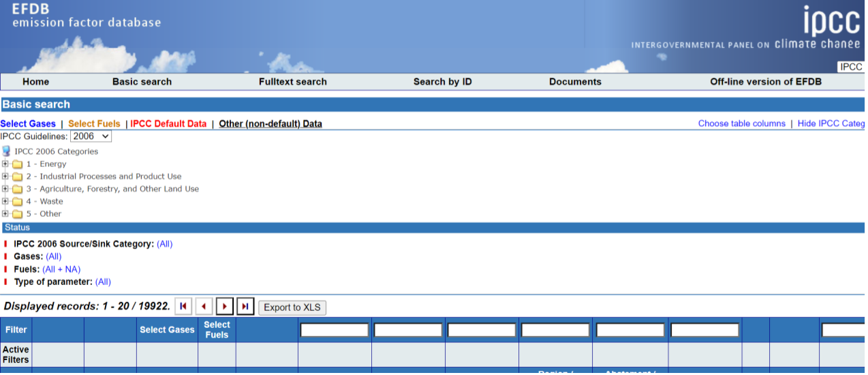Click Other (non-default) Data link
The image size is (868, 375).
tap(270, 124)
